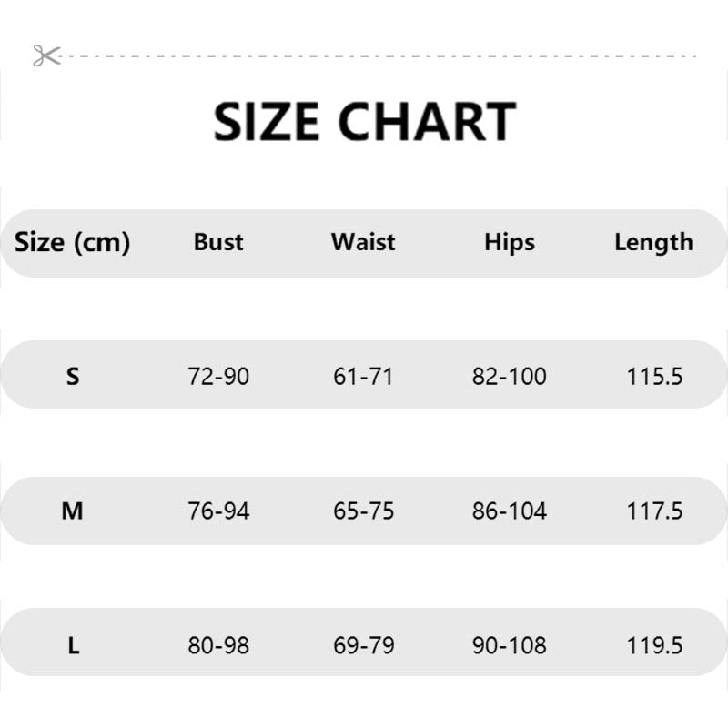Click bust value 80-98
The height and width of the screenshot is (728, 728).
point(218,646)
